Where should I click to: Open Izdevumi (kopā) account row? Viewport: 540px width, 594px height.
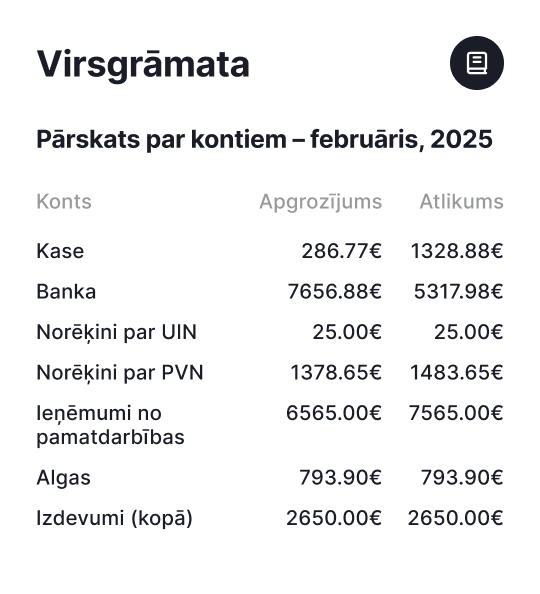point(270,518)
